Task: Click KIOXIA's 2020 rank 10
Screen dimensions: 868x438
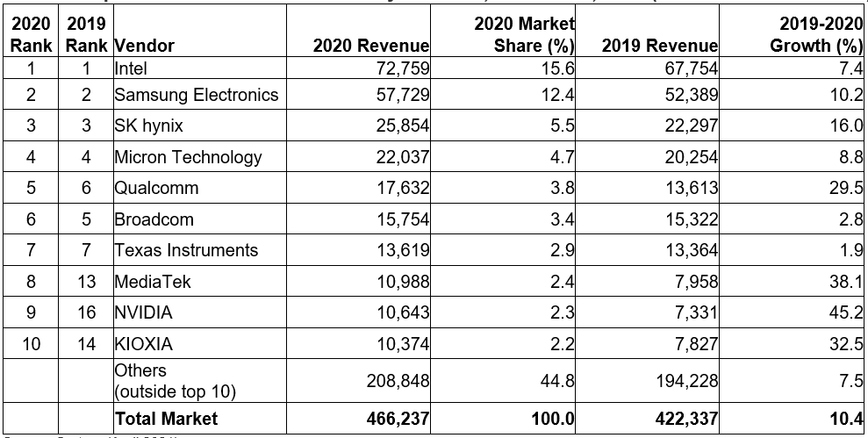Action: 31,344
